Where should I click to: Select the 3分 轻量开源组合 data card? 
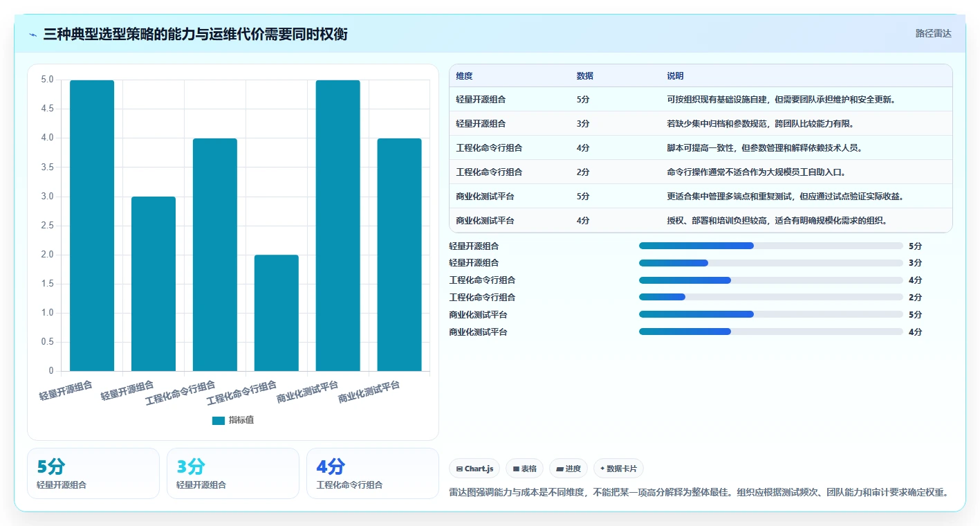coord(233,473)
